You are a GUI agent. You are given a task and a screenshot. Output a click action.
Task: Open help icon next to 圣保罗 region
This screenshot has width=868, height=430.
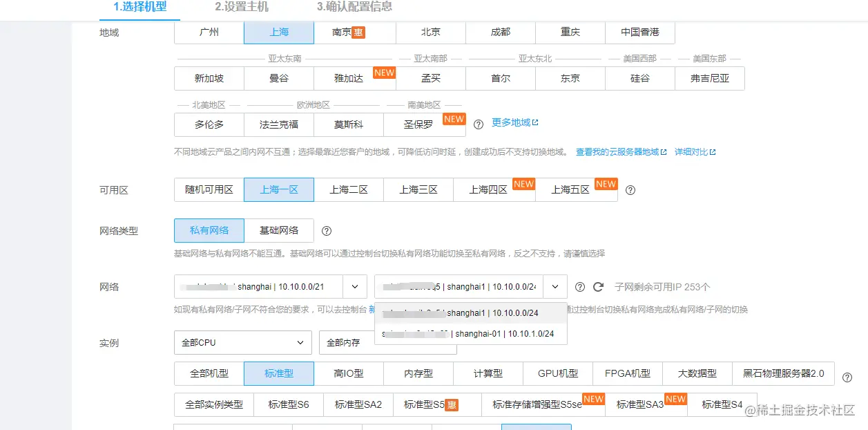tap(479, 124)
